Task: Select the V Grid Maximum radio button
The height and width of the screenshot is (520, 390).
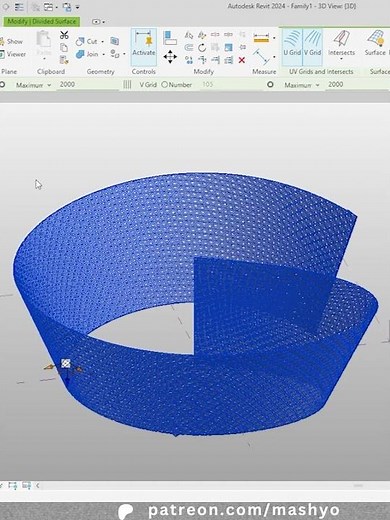Action: 270,85
